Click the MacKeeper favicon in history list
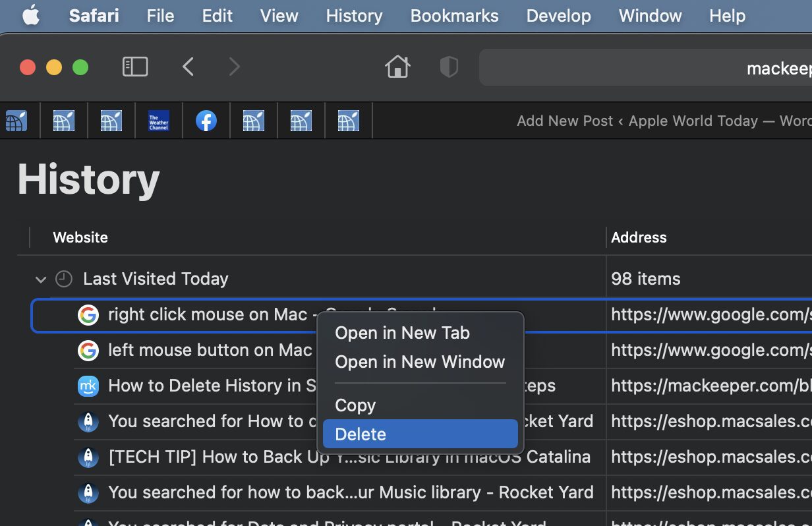The image size is (812, 526). click(x=88, y=386)
